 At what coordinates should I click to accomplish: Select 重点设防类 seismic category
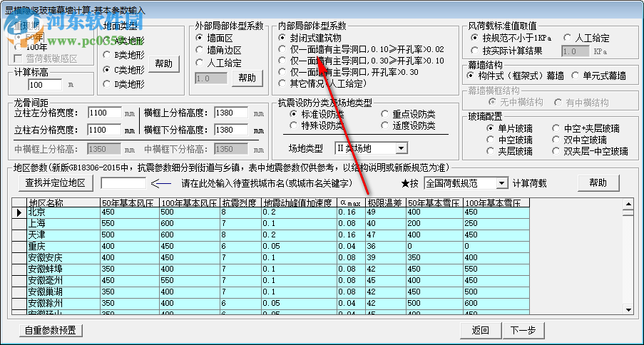408,114
